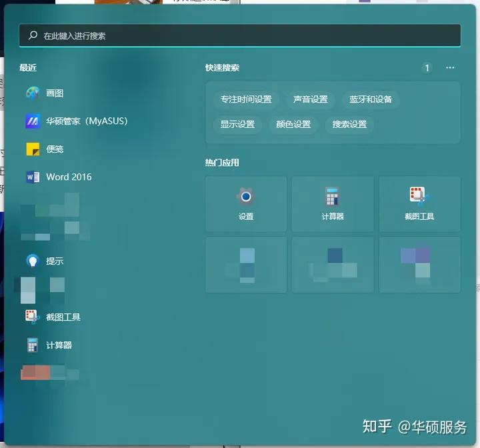The width and height of the screenshot is (480, 448).
Task: Open Color settings (颜色设置)
Action: coord(293,124)
